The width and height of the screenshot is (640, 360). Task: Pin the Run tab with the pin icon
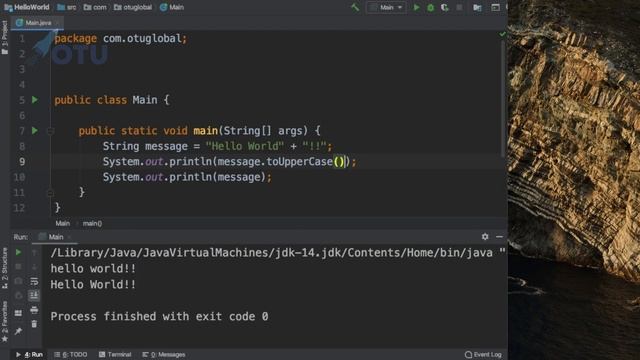[x=18, y=331]
